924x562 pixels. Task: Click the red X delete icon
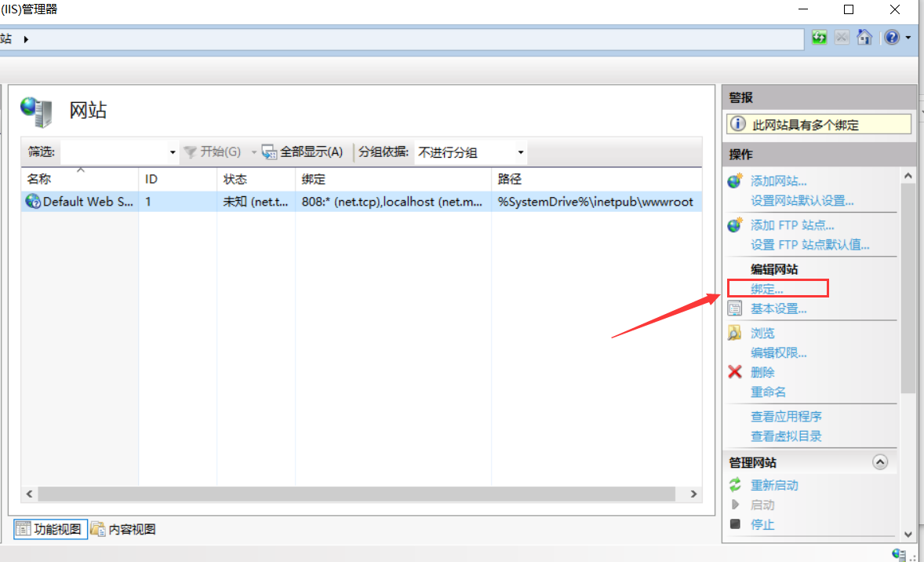735,371
